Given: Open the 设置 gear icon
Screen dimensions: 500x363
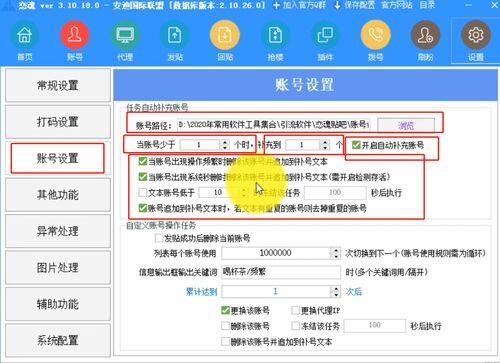Looking at the screenshot, I should pos(476,35).
